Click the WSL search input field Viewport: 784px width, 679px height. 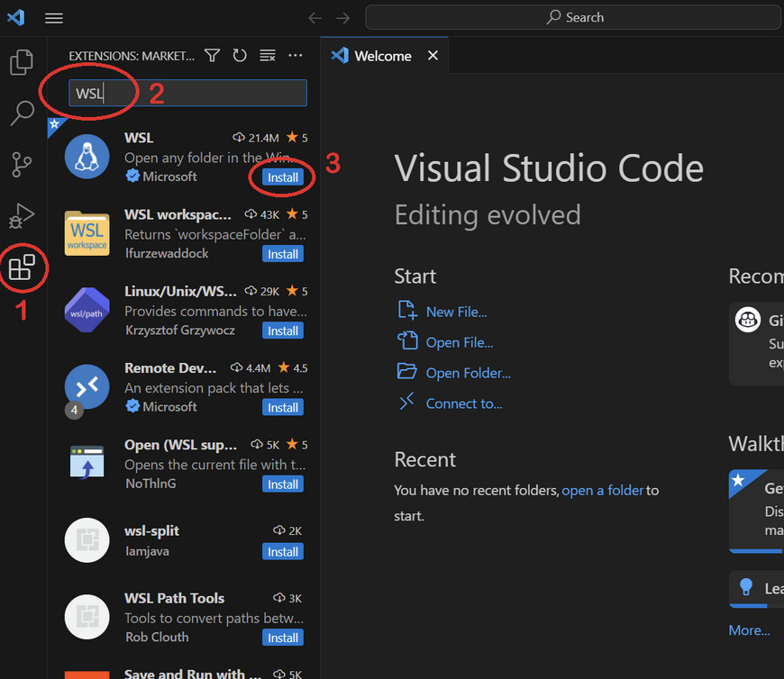(x=188, y=93)
